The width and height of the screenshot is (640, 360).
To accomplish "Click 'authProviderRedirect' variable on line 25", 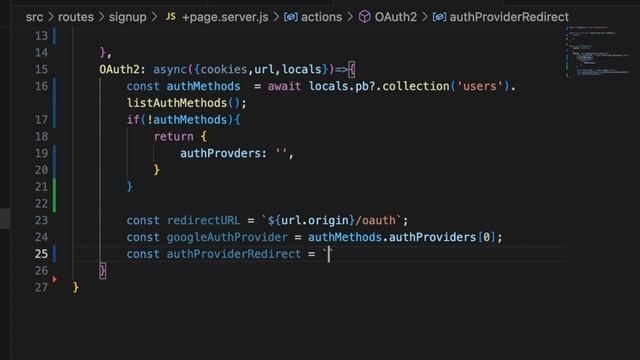I will pyautogui.click(x=233, y=254).
